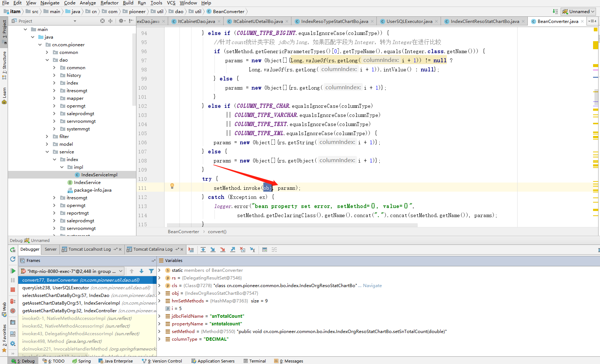600x364 pixels.
Task: Toggle frames filter funnel icon
Action: tap(151, 271)
